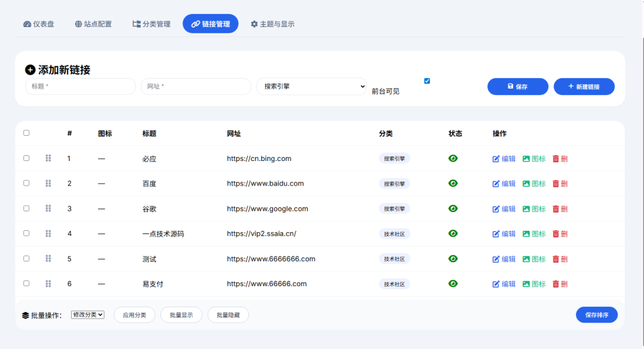Open the 修改分类 batch dropdown
Viewport: 644px width, 349px height.
pyautogui.click(x=87, y=314)
